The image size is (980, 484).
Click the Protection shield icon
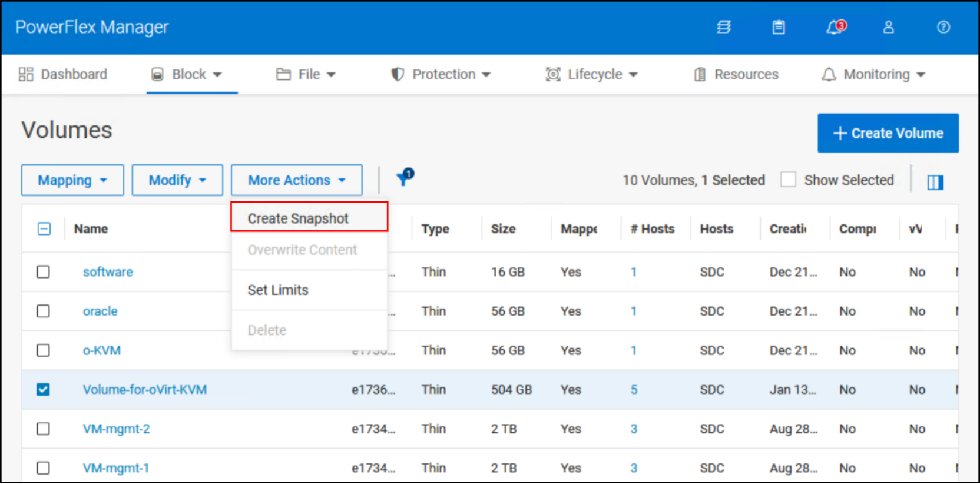(x=398, y=74)
